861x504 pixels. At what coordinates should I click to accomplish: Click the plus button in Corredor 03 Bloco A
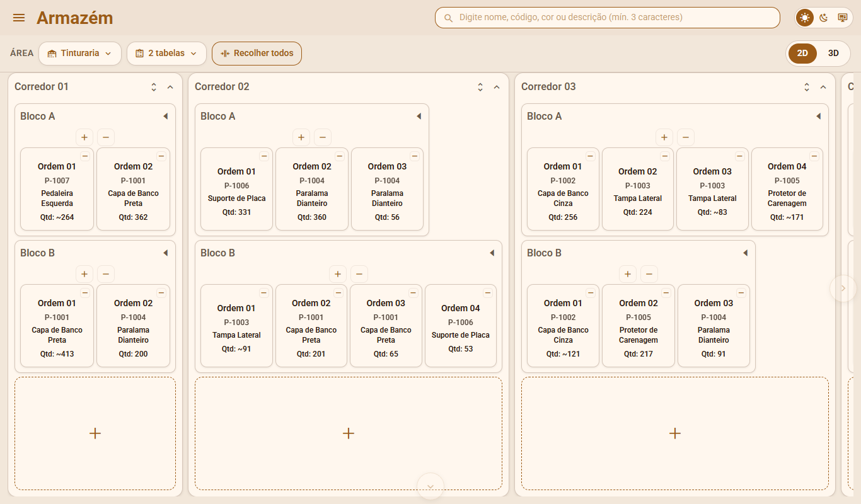pyautogui.click(x=664, y=137)
